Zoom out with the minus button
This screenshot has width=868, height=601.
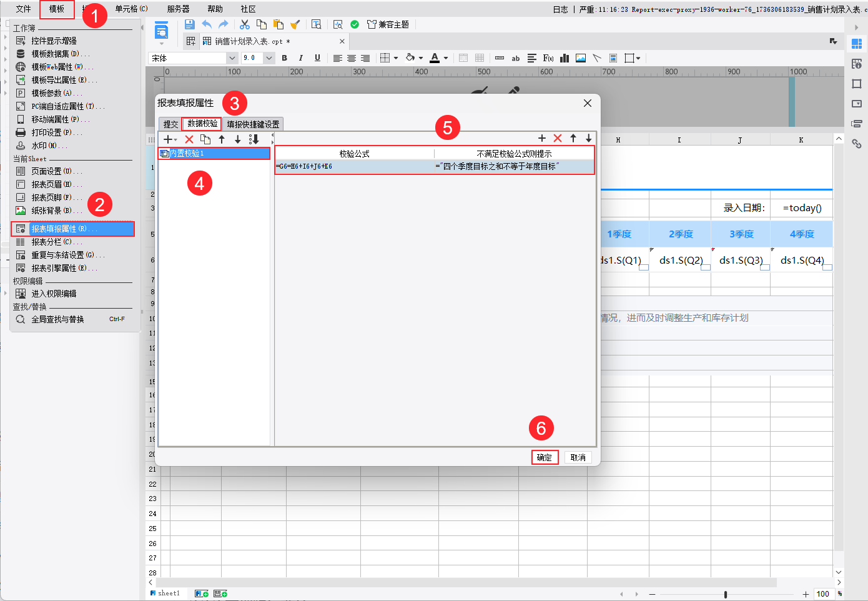653,594
